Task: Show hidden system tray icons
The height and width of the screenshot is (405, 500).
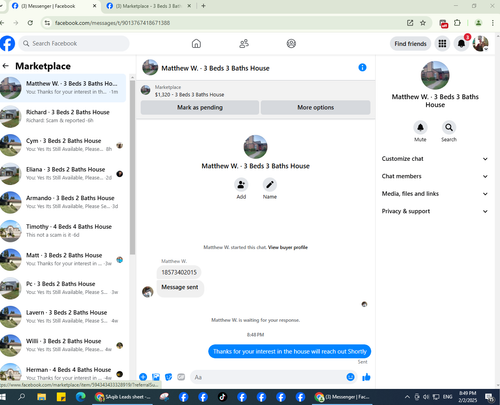Action: 407,397
